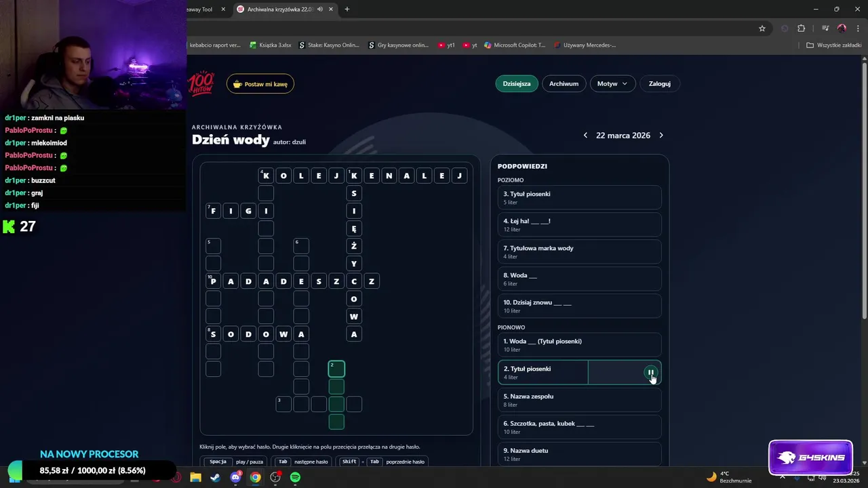Open Discord from the taskbar

click(x=235, y=477)
